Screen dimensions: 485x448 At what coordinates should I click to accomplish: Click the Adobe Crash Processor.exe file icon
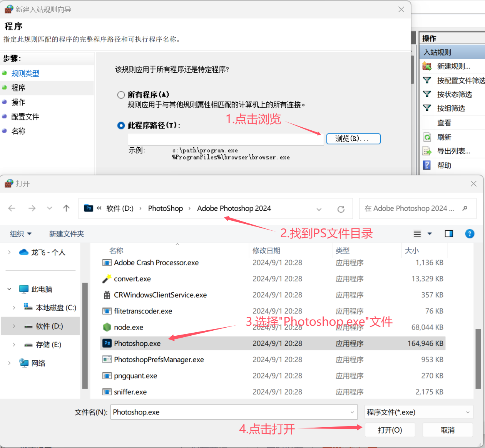coord(107,263)
